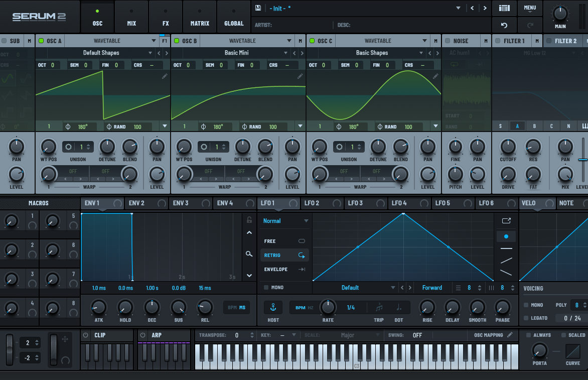Viewport: 588px width, 380px height.
Task: Expand the Scale Major dropdown
Action: click(x=377, y=335)
